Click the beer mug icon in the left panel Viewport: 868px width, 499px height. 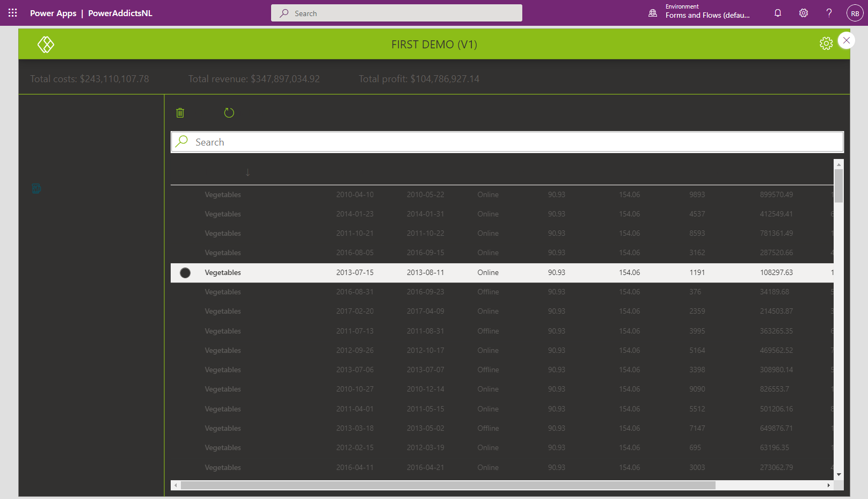point(36,189)
